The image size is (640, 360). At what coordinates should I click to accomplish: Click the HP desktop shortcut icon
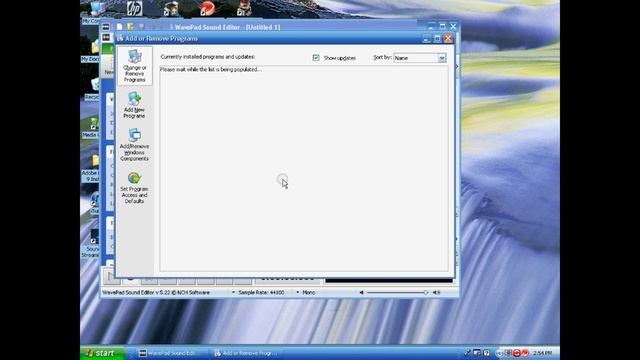134,8
